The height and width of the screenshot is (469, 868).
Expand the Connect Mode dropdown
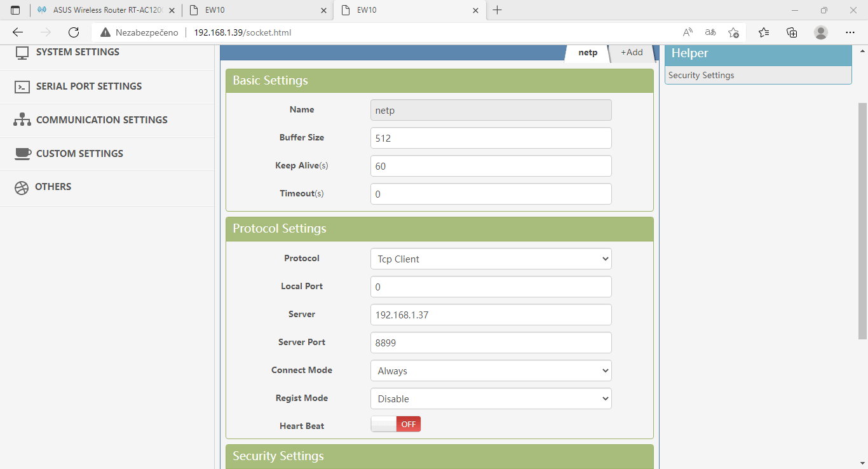[491, 370]
